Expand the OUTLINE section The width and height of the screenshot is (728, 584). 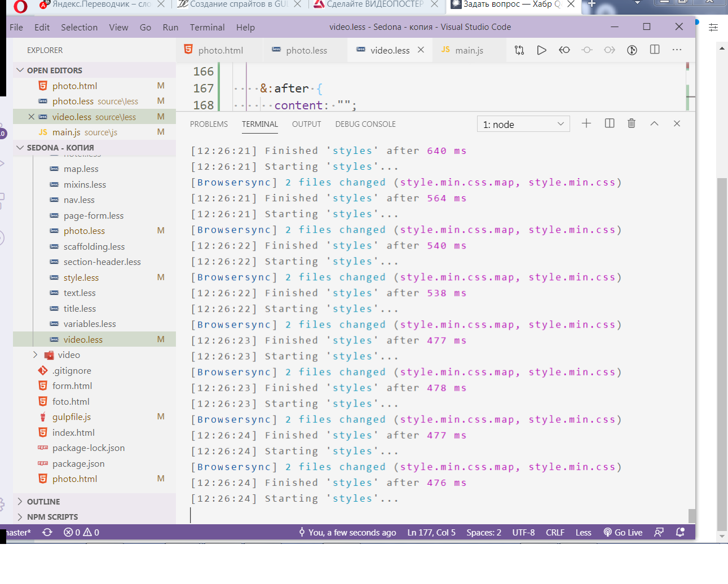[x=94, y=501]
